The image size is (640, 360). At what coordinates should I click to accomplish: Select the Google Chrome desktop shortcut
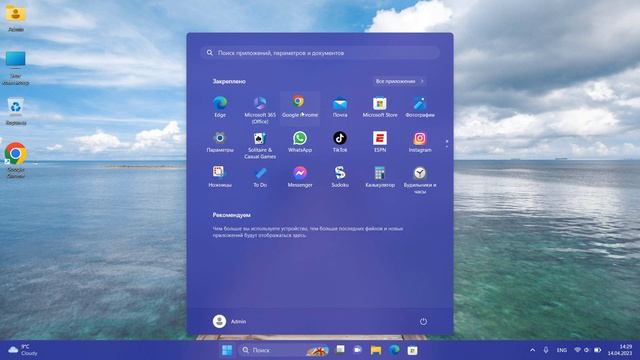16,160
